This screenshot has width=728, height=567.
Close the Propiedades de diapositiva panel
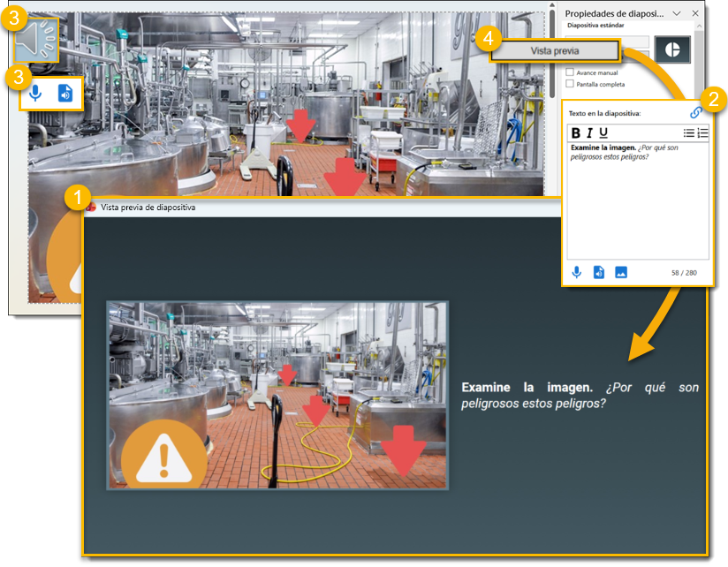click(x=695, y=13)
